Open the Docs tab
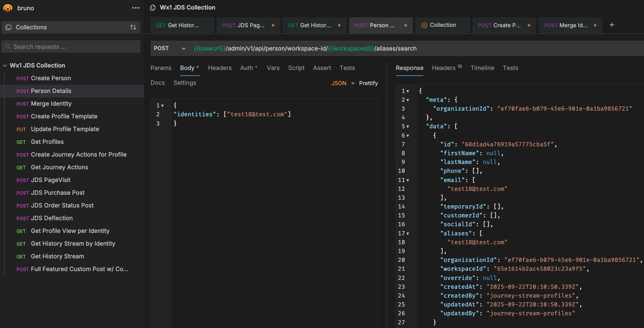This screenshot has height=328, width=644. [158, 83]
